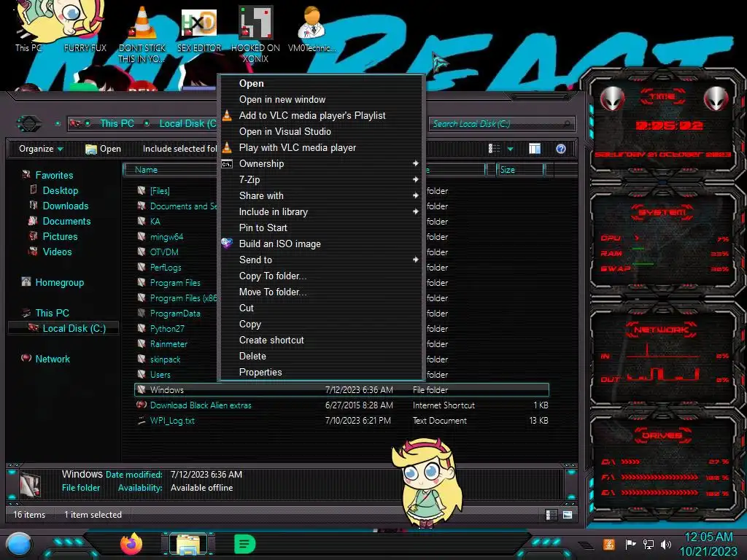Click Include selected folder toolbar button
Image resolution: width=747 pixels, height=560 pixels.
(179, 149)
